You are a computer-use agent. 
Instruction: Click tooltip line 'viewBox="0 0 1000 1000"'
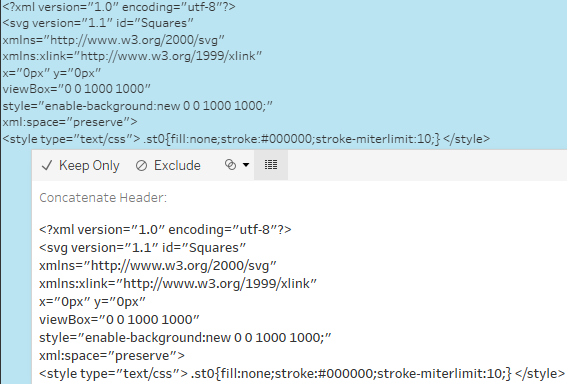pyautogui.click(x=119, y=320)
